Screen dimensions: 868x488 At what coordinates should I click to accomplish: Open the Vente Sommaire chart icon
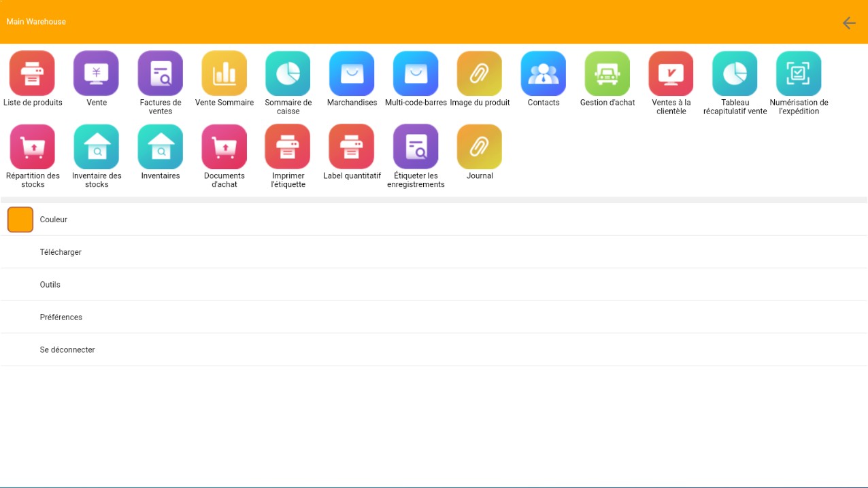224,73
